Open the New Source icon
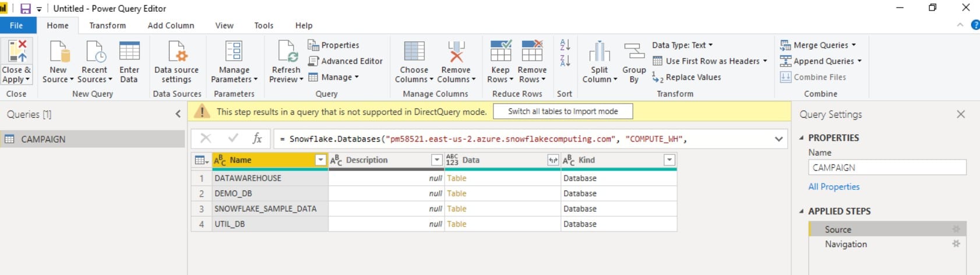This screenshot has height=275, width=980. (x=59, y=51)
